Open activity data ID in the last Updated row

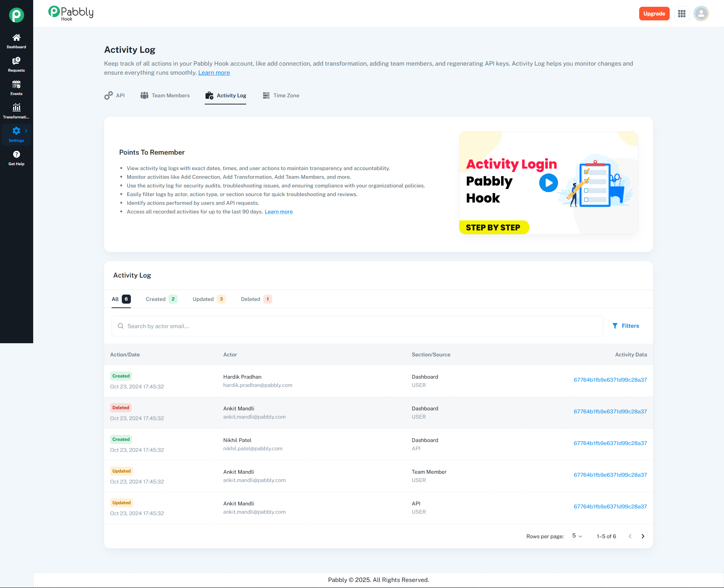pos(610,507)
